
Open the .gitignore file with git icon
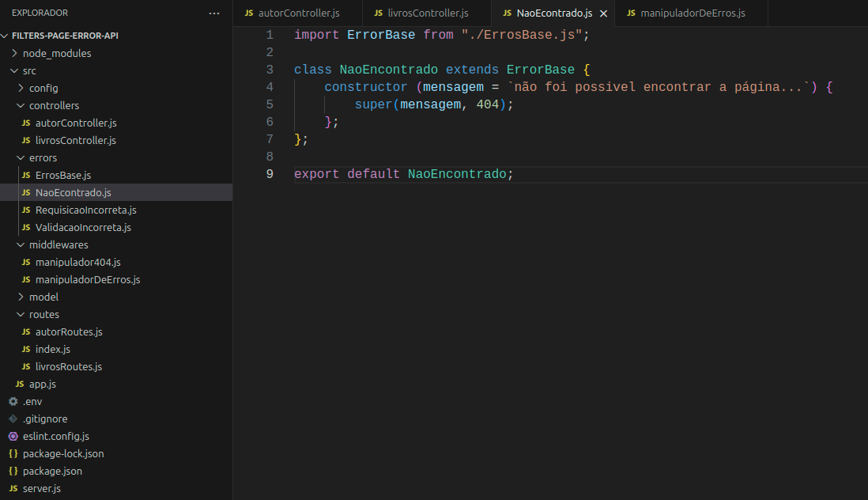coord(44,419)
